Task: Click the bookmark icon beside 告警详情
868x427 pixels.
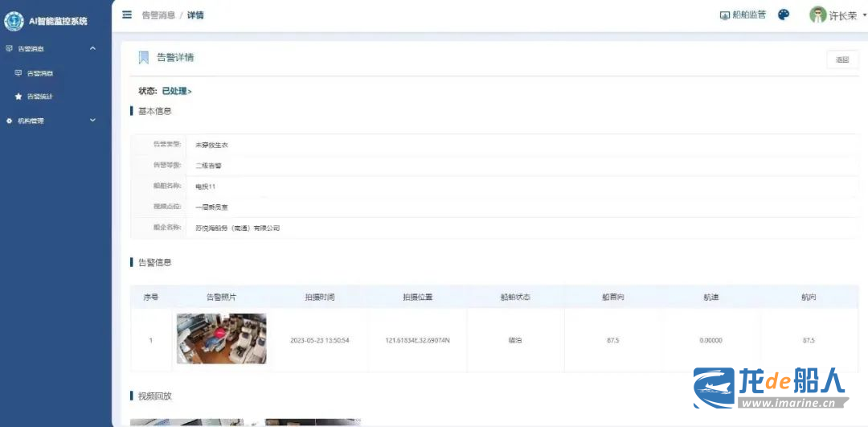Action: tap(144, 57)
